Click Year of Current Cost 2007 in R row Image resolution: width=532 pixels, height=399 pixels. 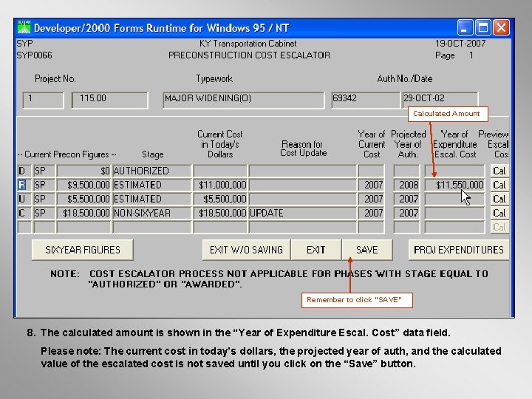click(x=371, y=185)
